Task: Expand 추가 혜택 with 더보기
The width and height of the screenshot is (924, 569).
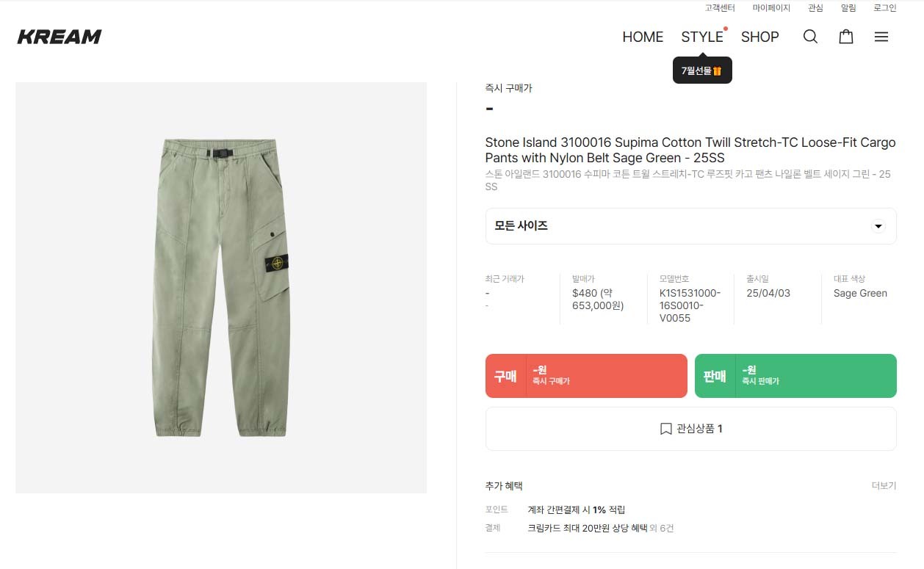Action: pyautogui.click(x=884, y=486)
